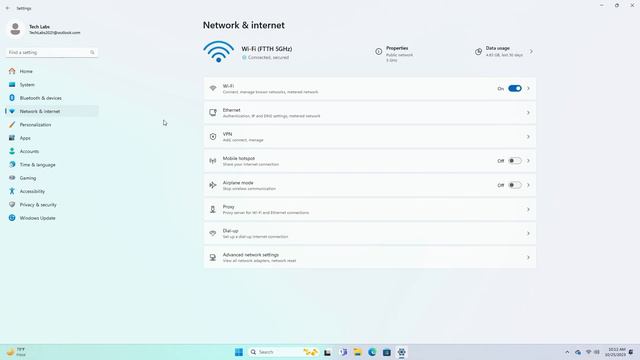This screenshot has height=360, width=640.
Task: Click the Data usage chevron arrow
Action: 531,51
